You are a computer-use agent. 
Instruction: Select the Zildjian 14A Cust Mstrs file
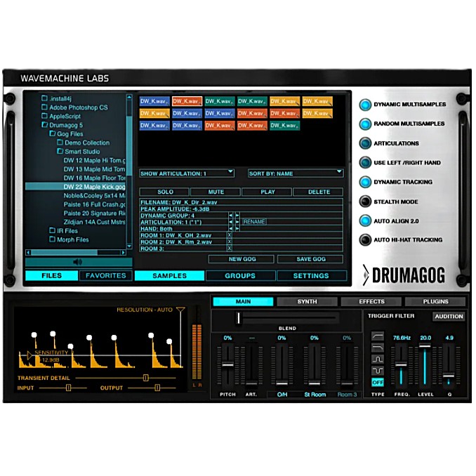(x=94, y=222)
